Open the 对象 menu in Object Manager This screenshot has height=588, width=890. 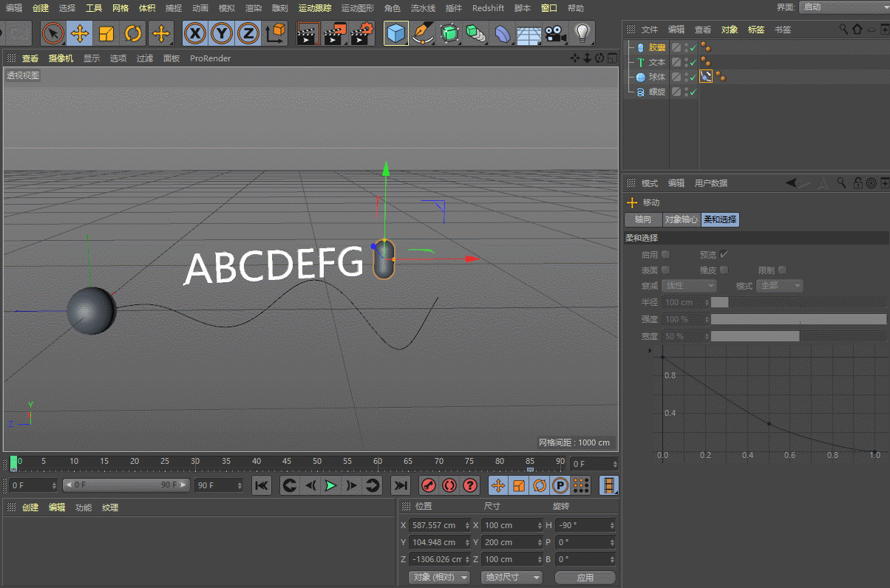(x=729, y=30)
